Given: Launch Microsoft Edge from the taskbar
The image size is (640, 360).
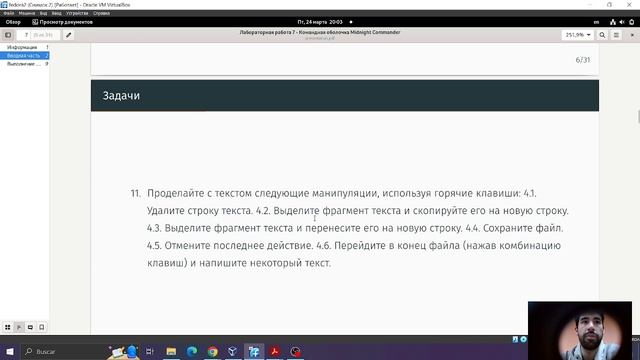Looking at the screenshot, I should (192, 351).
